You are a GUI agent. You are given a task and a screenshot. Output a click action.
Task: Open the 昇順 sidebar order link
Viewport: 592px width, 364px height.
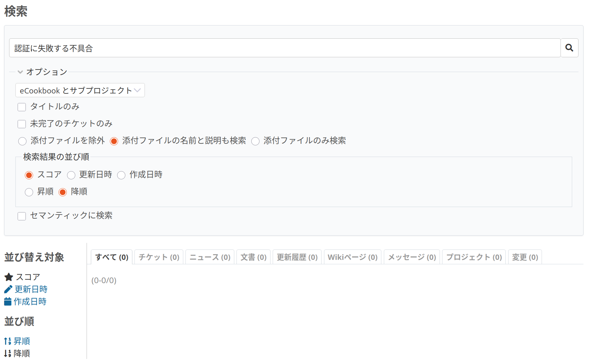click(22, 341)
